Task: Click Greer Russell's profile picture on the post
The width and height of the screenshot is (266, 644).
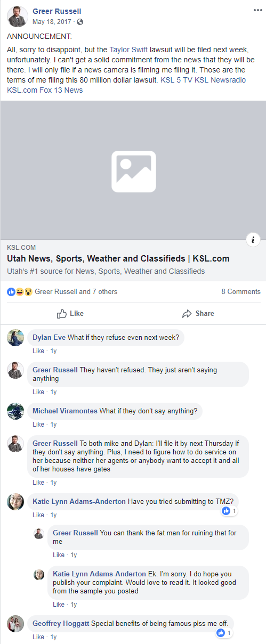Action: (x=17, y=17)
